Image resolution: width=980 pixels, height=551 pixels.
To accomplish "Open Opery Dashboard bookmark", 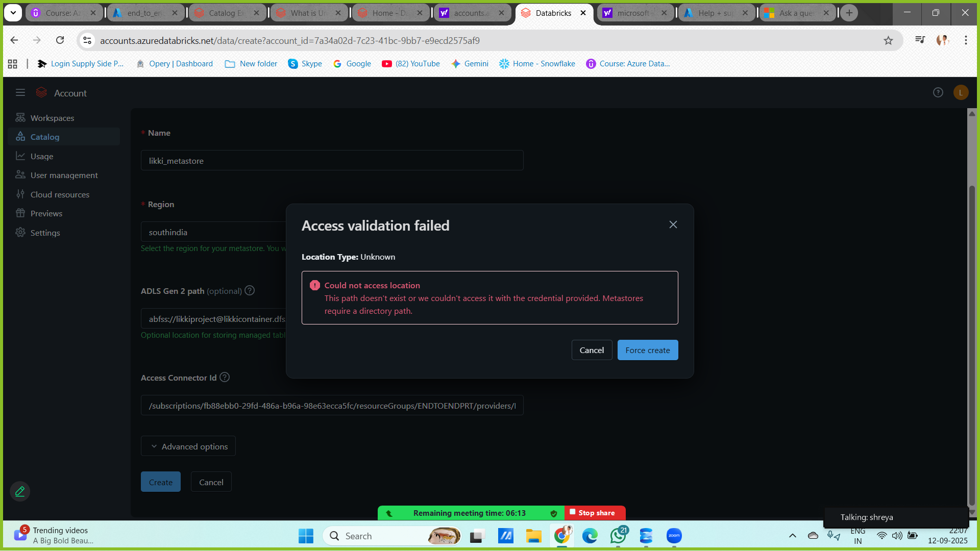I will pos(175,64).
